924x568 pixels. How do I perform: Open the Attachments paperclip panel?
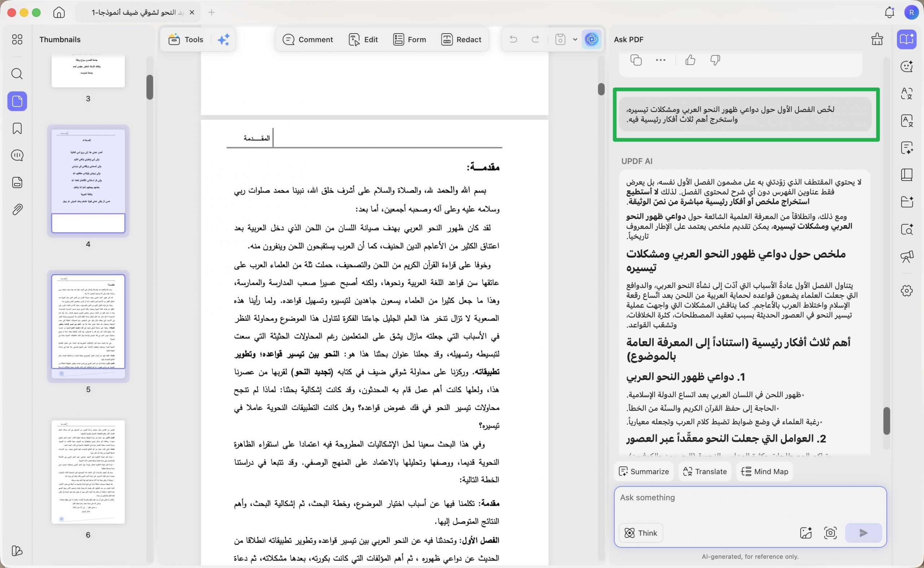(17, 209)
